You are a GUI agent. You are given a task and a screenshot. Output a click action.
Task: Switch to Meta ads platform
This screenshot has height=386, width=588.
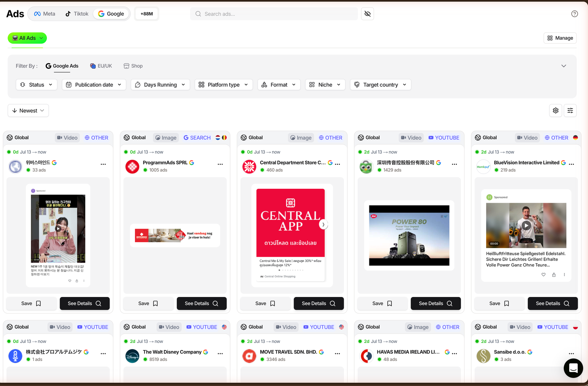[x=45, y=14]
